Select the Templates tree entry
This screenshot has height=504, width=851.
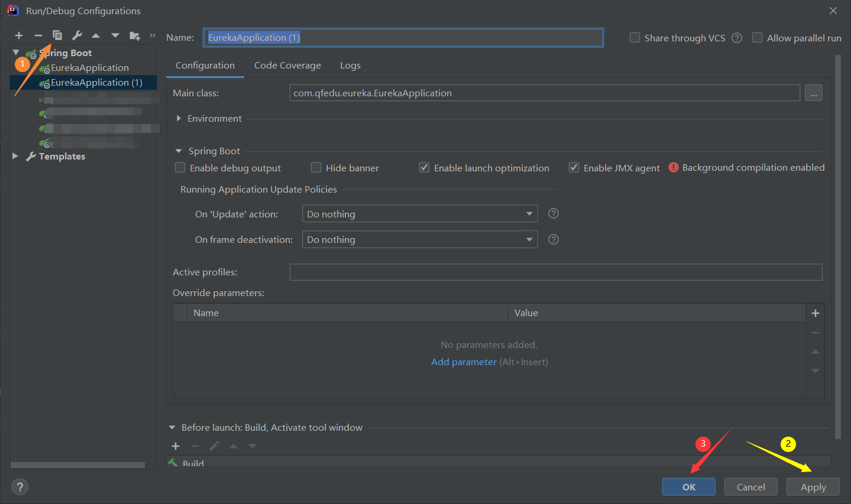pyautogui.click(x=62, y=156)
